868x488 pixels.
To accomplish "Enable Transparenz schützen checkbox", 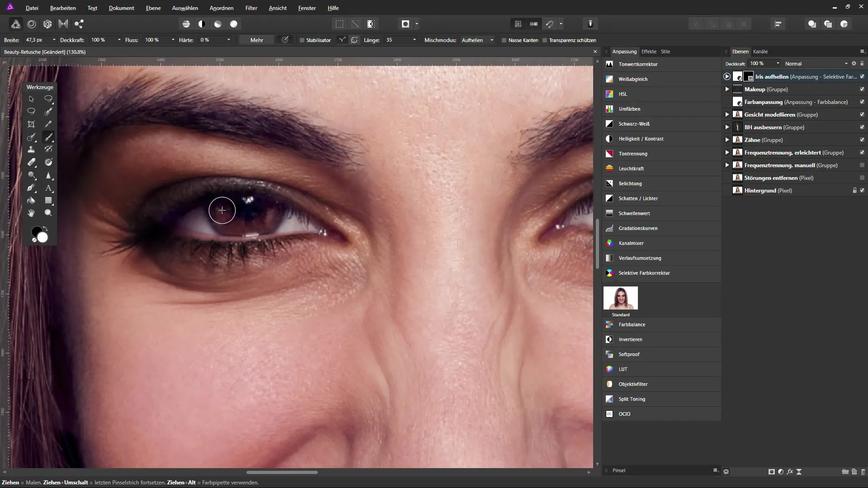I will [545, 40].
